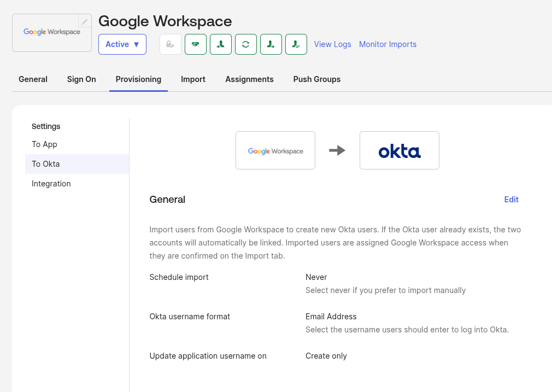The image size is (552, 392).
Task: Go to the Import tab
Action: 193,79
